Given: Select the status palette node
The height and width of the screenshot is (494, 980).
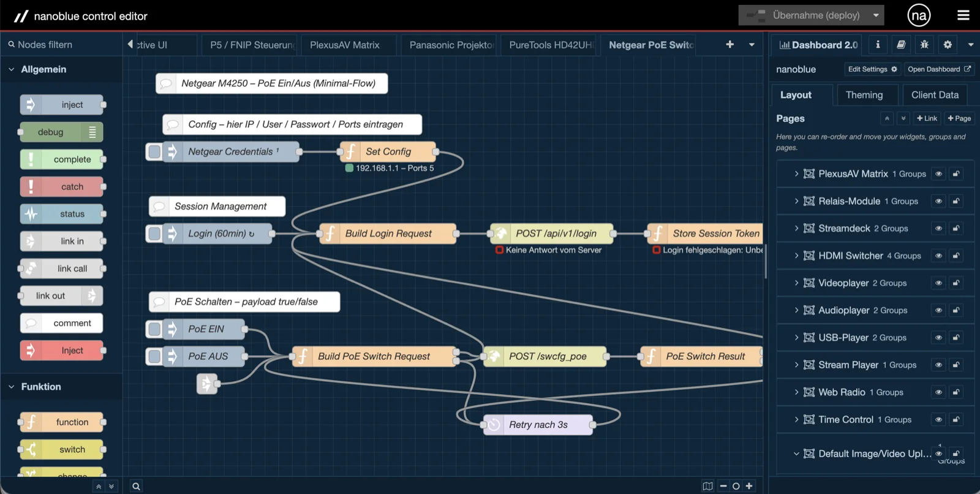Looking at the screenshot, I should click(61, 214).
